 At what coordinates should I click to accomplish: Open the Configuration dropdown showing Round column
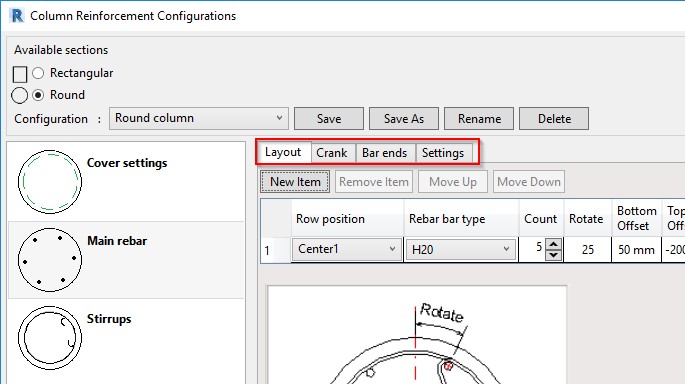199,118
